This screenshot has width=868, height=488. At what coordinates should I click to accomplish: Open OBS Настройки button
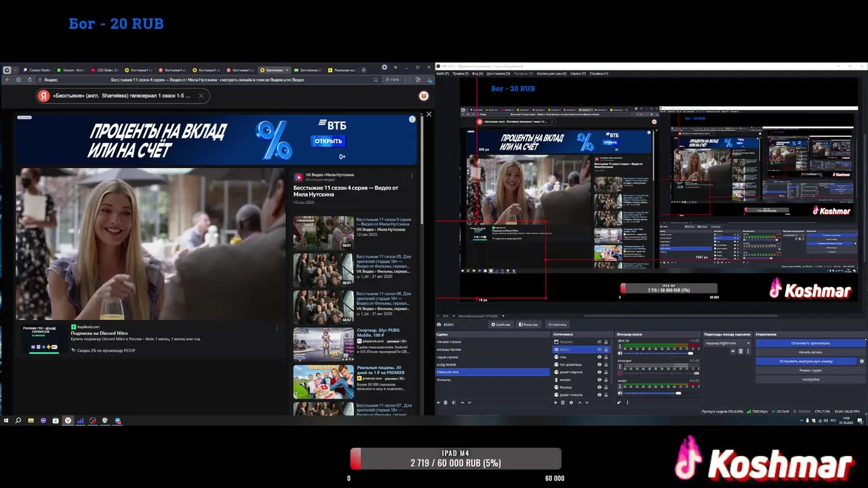pos(810,380)
